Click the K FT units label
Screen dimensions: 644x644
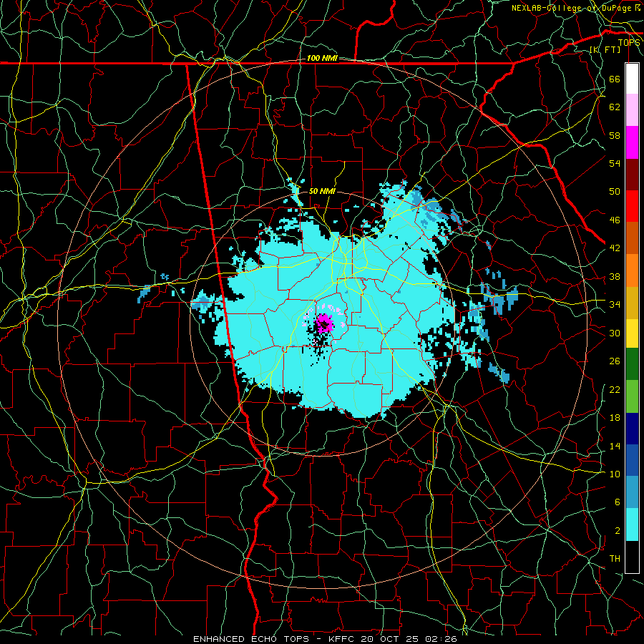click(x=605, y=49)
